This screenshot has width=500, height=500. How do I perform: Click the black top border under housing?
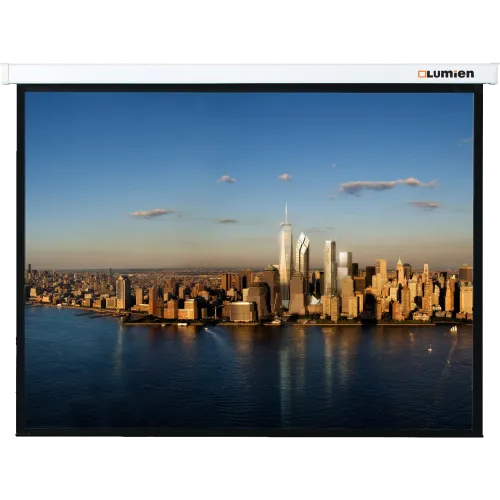[x=249, y=88]
